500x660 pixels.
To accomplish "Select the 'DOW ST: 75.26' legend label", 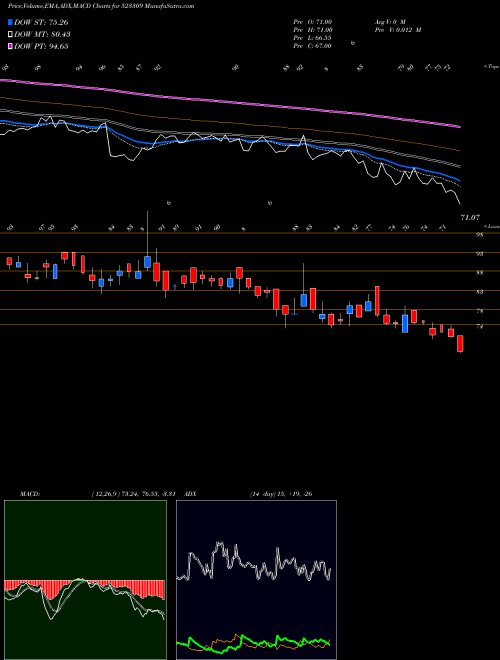I will click(41, 22).
